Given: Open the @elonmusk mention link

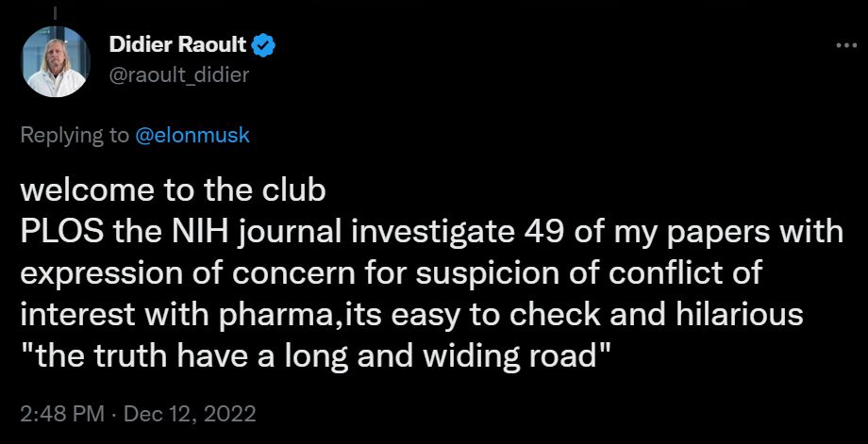Looking at the screenshot, I should coord(192,135).
